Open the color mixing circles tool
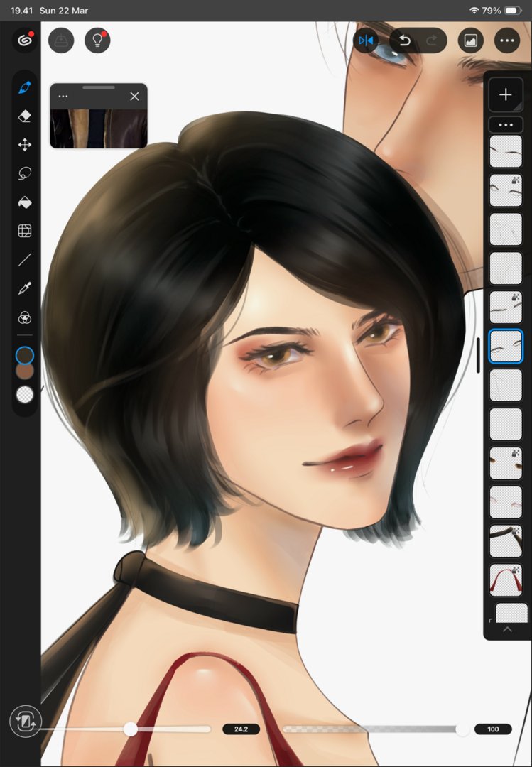This screenshot has height=767, width=532. tap(24, 318)
